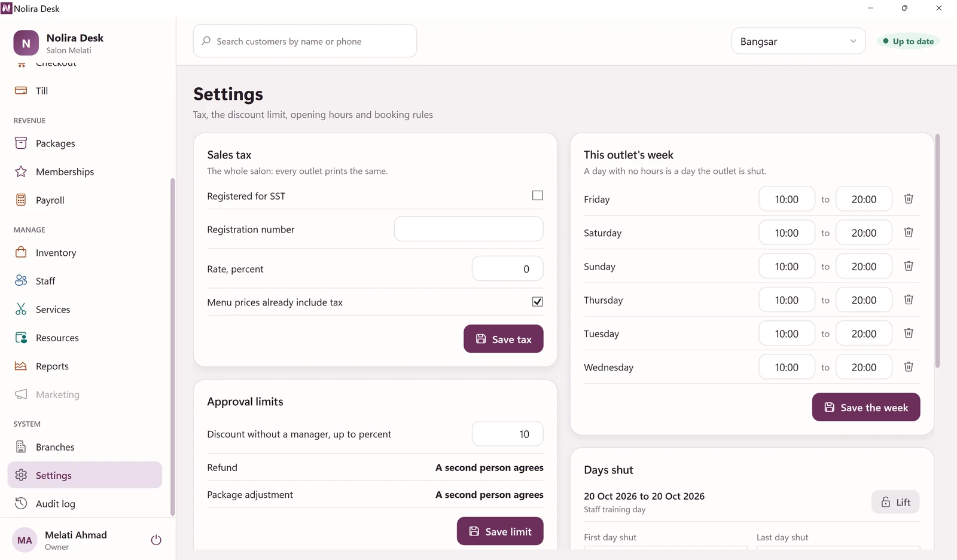Edit the discount percent limit field

[508, 434]
